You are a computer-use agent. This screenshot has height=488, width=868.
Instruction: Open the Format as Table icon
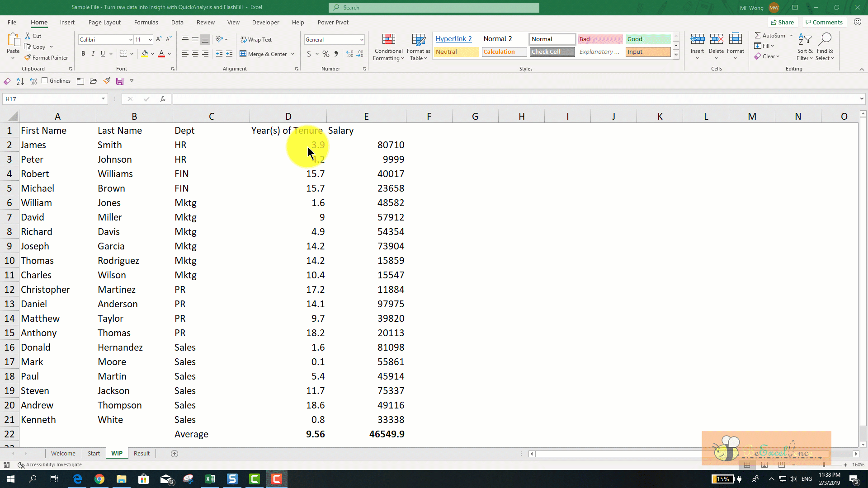418,40
